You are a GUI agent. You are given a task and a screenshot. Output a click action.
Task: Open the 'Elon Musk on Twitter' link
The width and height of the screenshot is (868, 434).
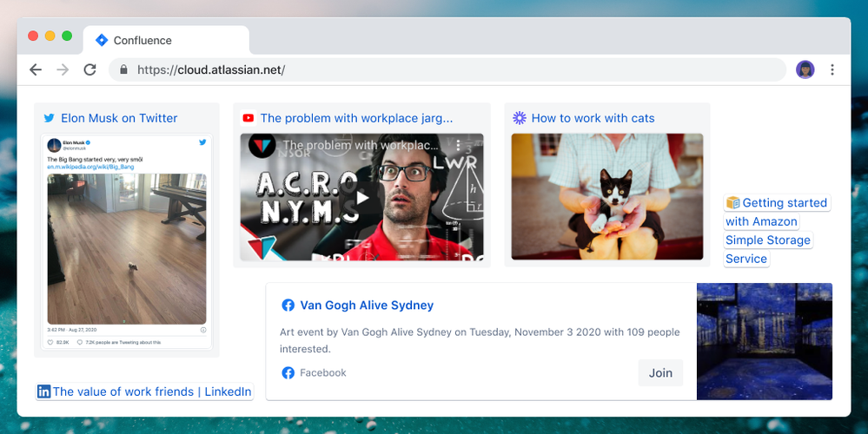[x=119, y=118]
